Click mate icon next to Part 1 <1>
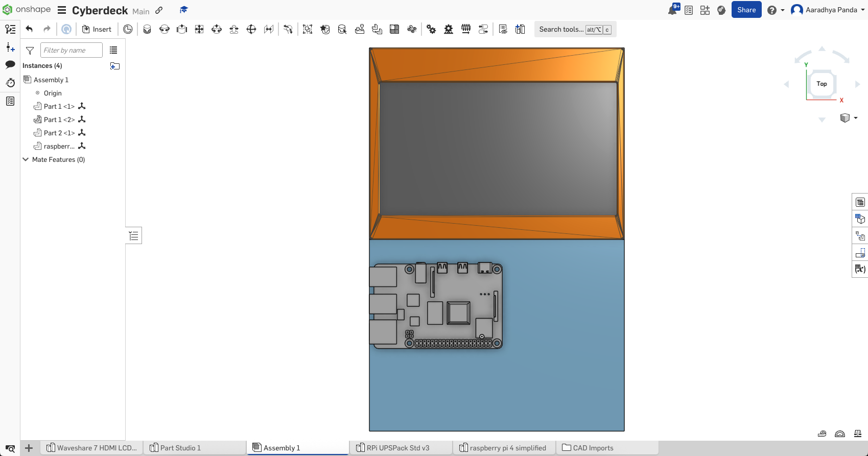Image resolution: width=868 pixels, height=456 pixels. tap(82, 106)
